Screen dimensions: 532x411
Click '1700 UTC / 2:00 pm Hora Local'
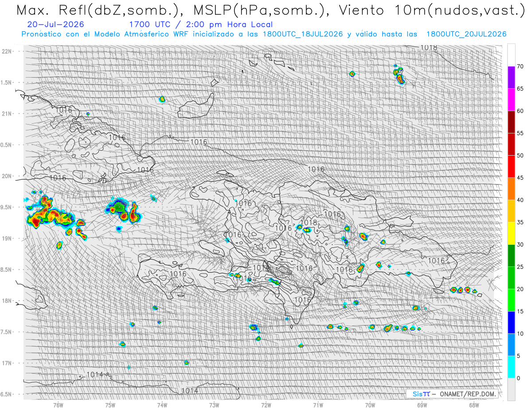coord(201,24)
